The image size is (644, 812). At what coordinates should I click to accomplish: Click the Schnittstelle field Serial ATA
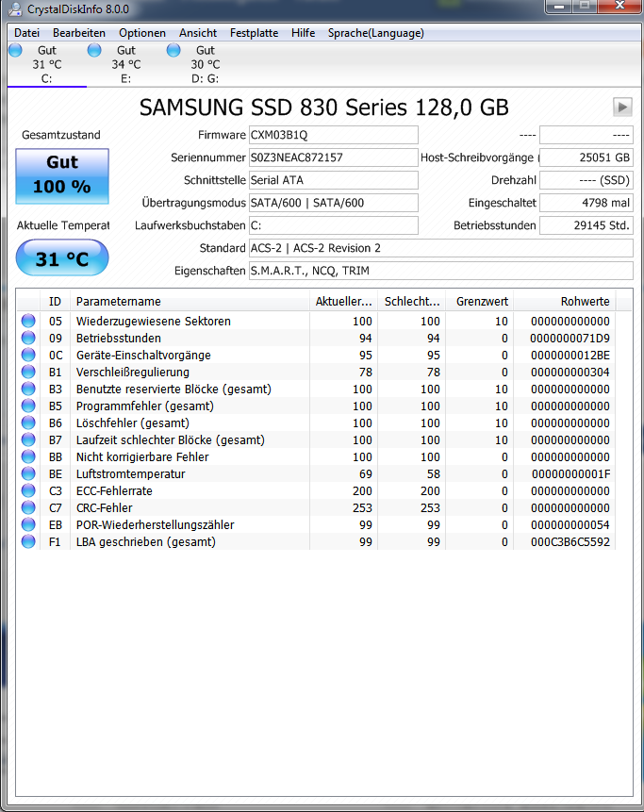tap(334, 180)
